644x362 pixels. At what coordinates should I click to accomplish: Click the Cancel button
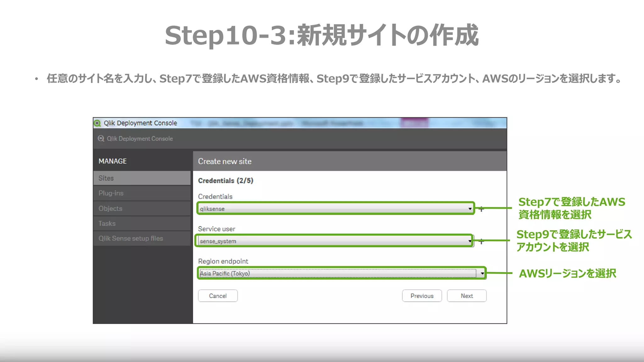218,296
